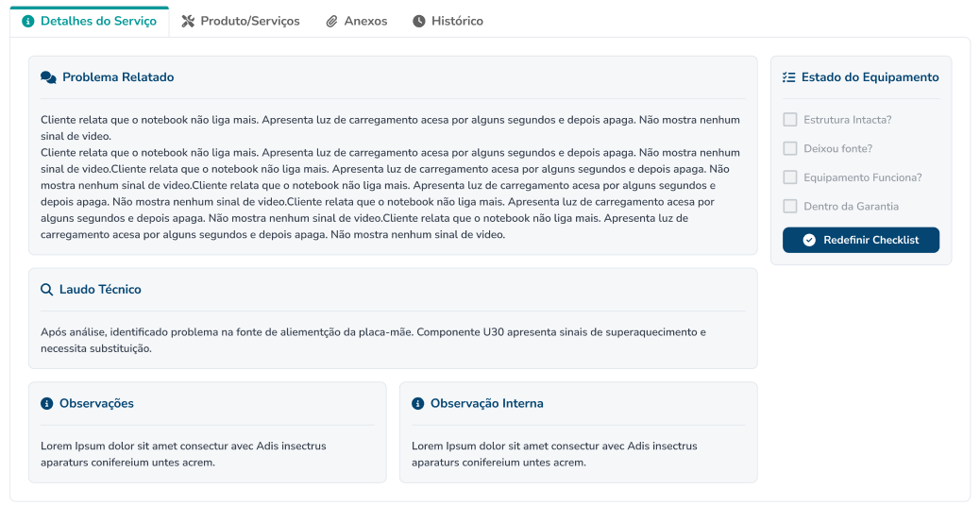Mark the Dentro da Garantia checkbox
980x506 pixels.
coord(790,206)
